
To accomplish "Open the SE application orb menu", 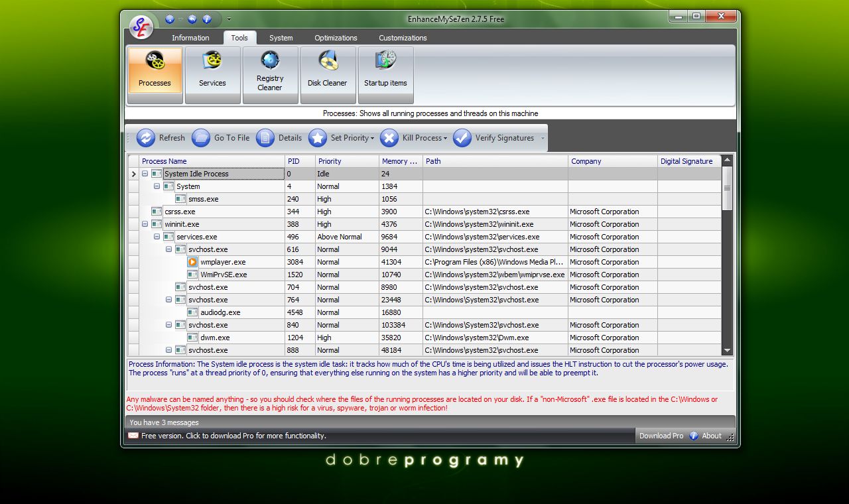I will pos(141,27).
